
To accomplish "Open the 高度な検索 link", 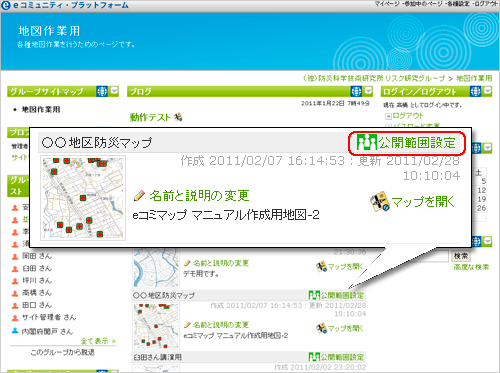I will [x=471, y=267].
